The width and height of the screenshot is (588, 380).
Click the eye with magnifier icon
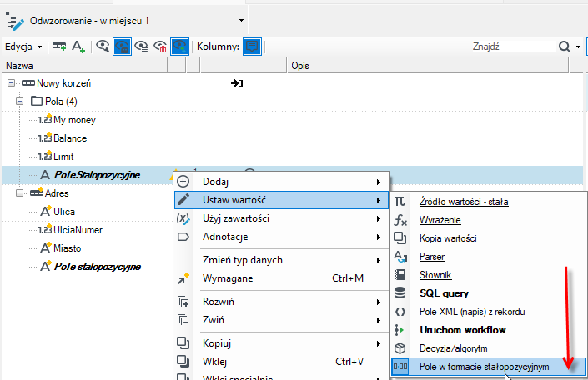tap(103, 47)
